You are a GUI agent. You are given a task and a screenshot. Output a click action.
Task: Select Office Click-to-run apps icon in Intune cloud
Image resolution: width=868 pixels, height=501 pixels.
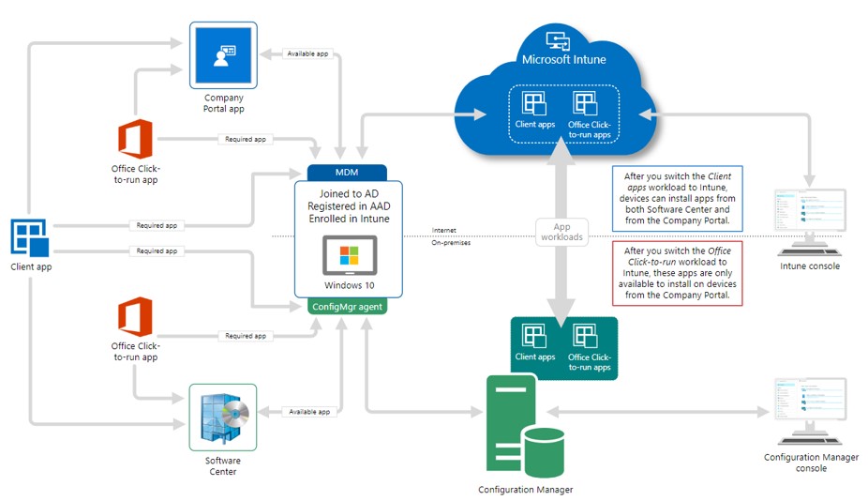click(x=585, y=103)
